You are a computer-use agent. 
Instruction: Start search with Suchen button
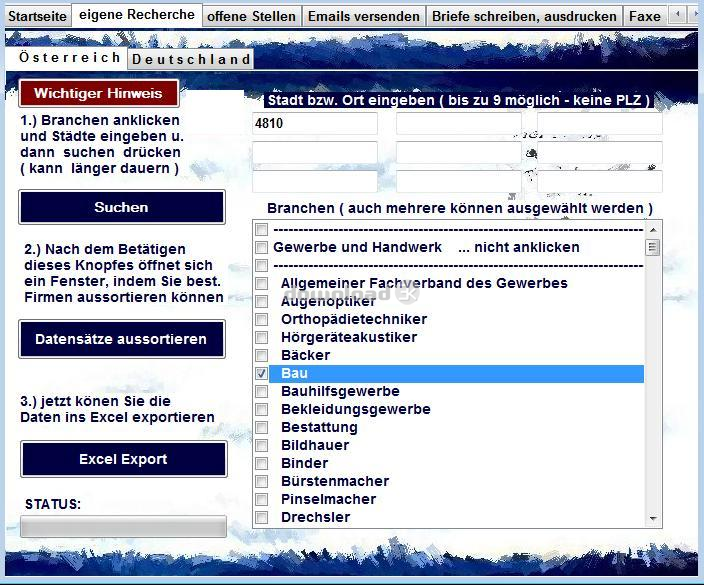tap(122, 207)
